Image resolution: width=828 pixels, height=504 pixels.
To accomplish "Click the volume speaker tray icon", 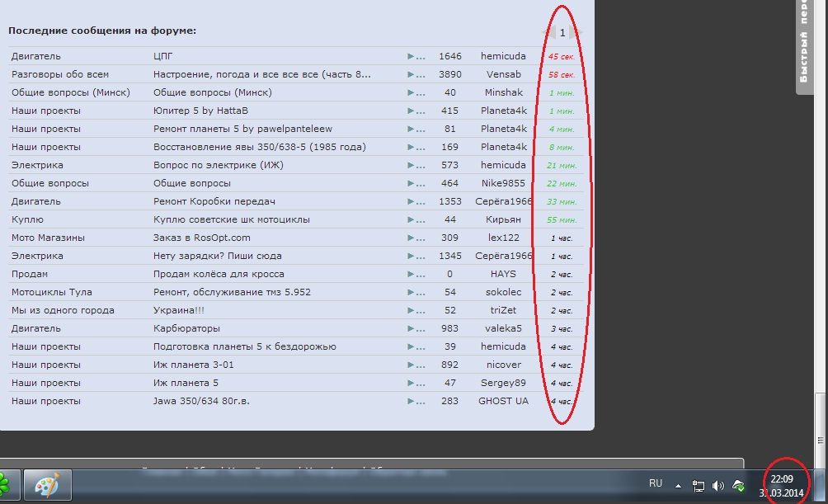I will (x=717, y=486).
